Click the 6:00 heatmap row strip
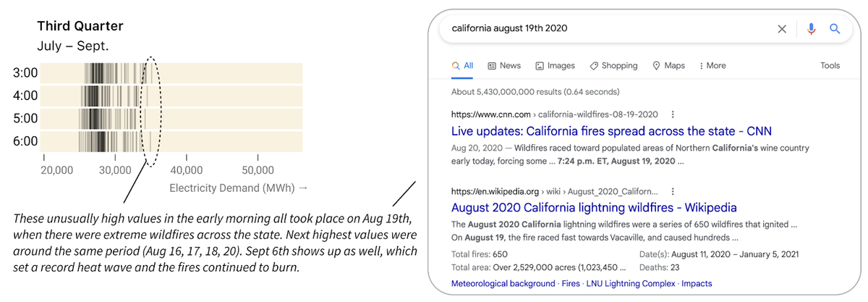Image resolution: width=868 pixels, height=302 pixels. pos(171,140)
